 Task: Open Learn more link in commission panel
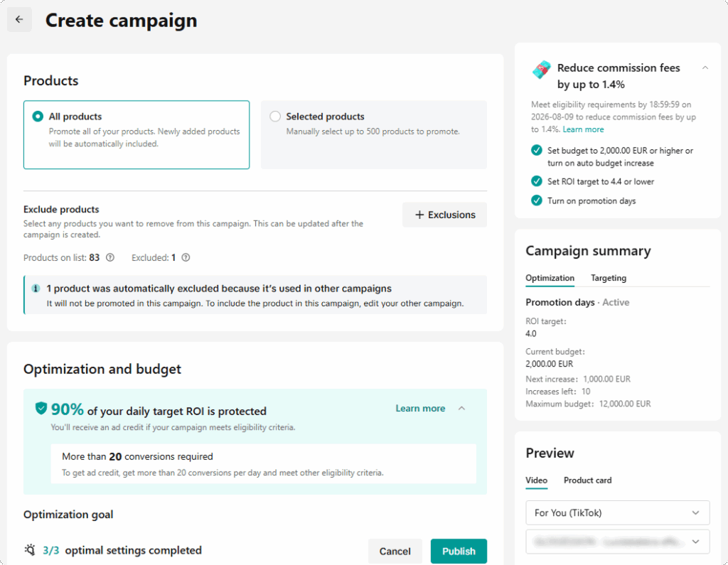(583, 129)
